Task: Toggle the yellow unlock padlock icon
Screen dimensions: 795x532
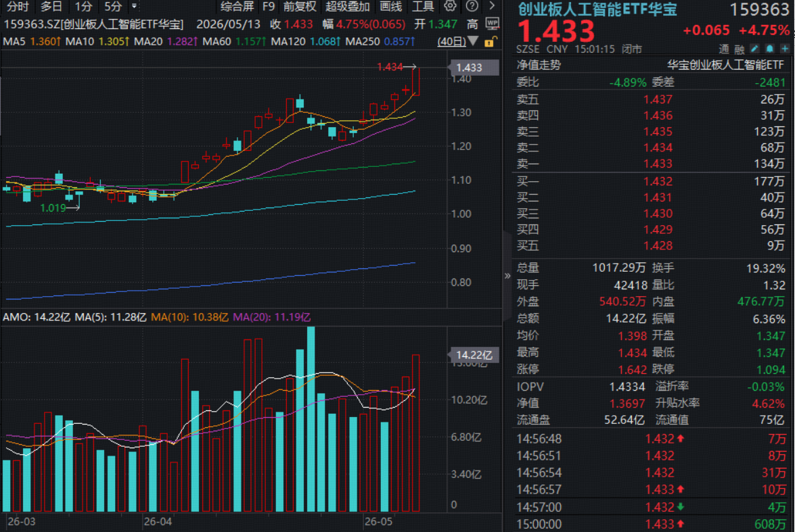Action: click(x=490, y=42)
